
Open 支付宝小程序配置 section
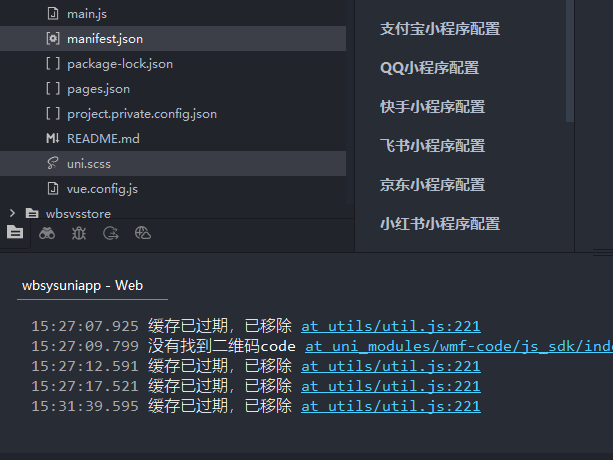[x=440, y=29]
